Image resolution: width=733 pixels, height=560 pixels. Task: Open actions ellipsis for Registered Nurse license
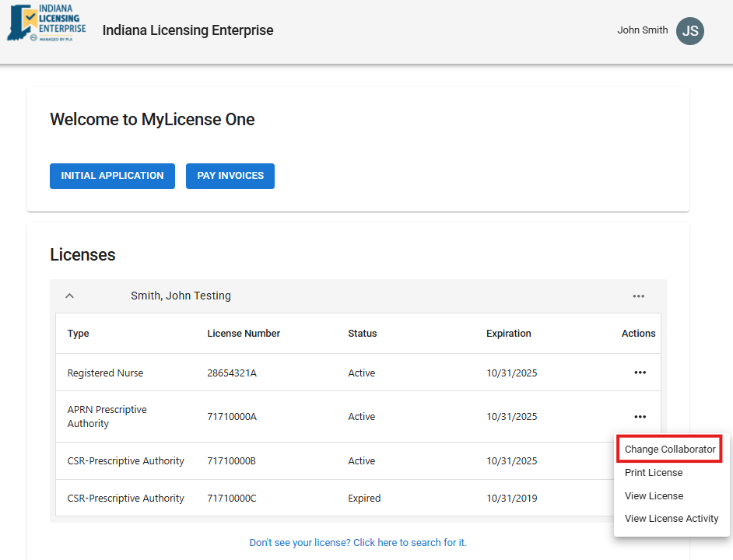(x=640, y=373)
